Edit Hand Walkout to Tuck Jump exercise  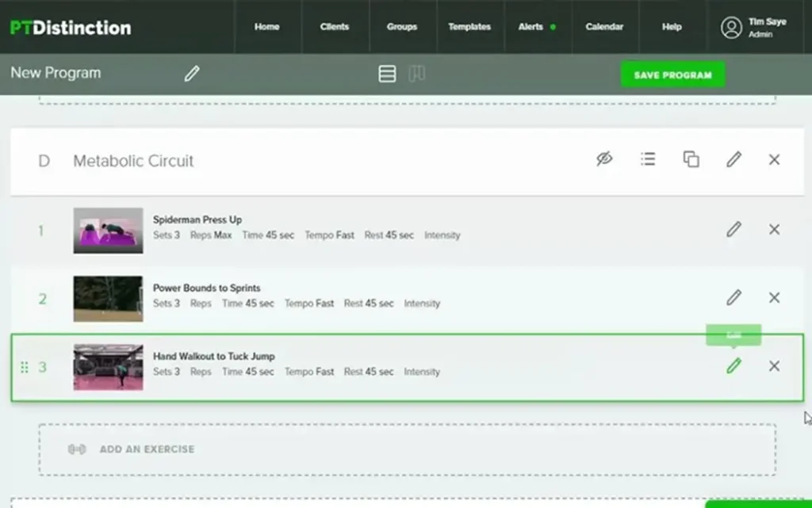[x=733, y=365]
